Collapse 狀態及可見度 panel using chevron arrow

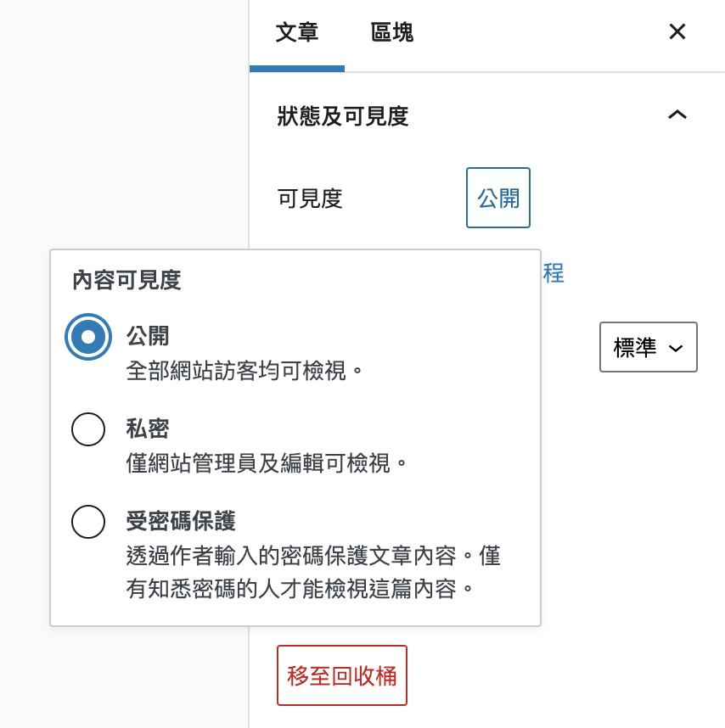[x=677, y=115]
